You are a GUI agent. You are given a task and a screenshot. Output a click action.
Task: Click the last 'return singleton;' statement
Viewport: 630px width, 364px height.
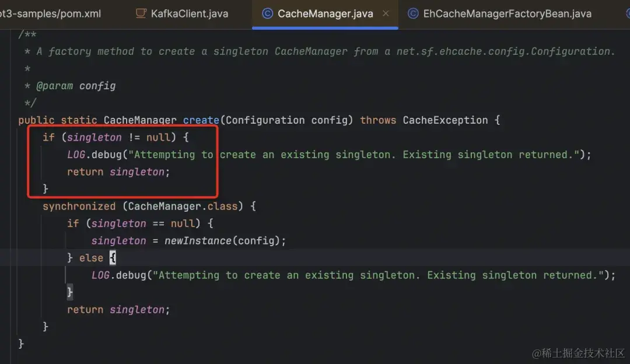click(x=118, y=310)
